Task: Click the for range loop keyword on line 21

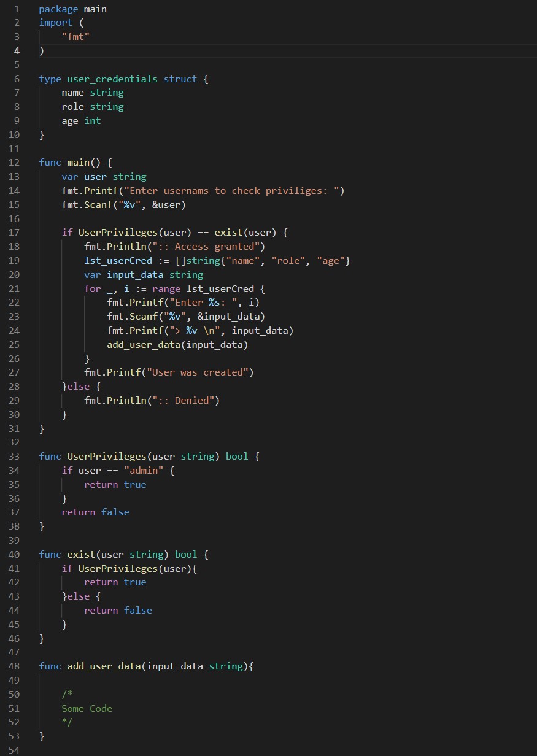Action: 92,288
